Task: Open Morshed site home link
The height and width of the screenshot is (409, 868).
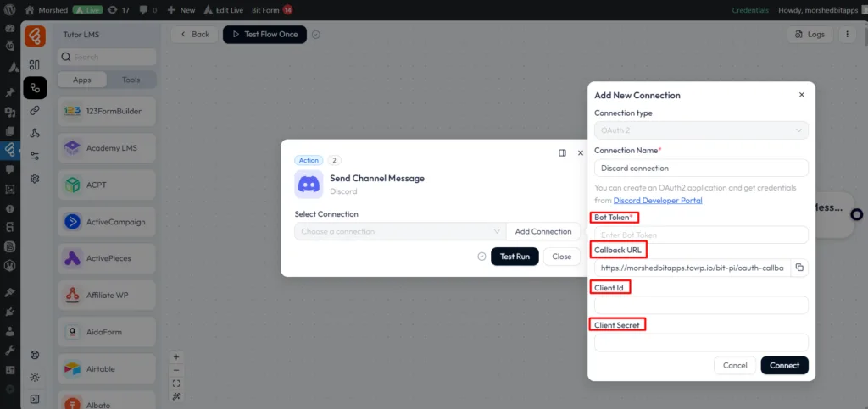Action: pos(47,10)
